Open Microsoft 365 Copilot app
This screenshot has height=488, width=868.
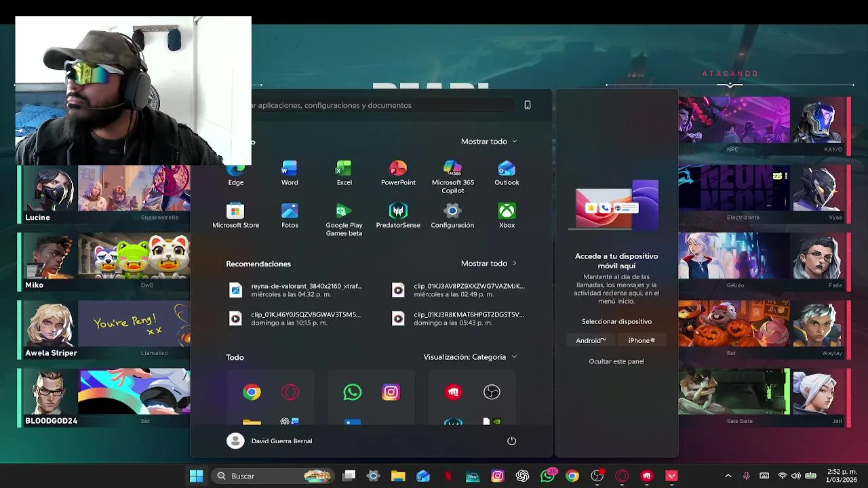click(x=452, y=178)
